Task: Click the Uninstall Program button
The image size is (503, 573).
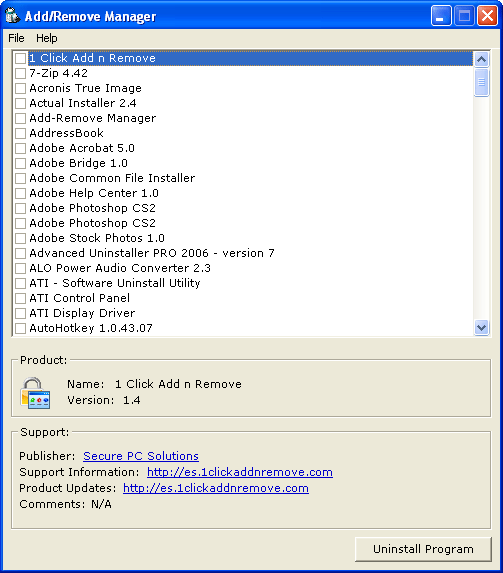Action: (x=423, y=549)
